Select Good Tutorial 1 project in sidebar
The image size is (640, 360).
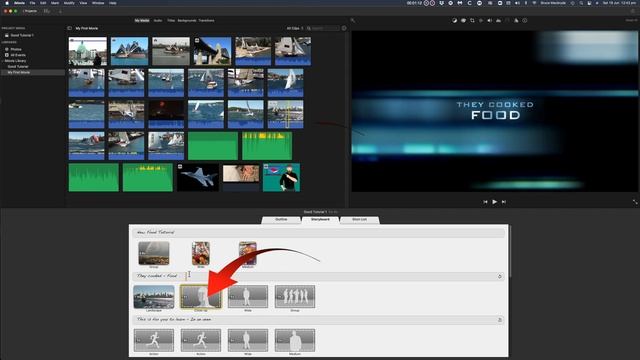click(x=22, y=36)
